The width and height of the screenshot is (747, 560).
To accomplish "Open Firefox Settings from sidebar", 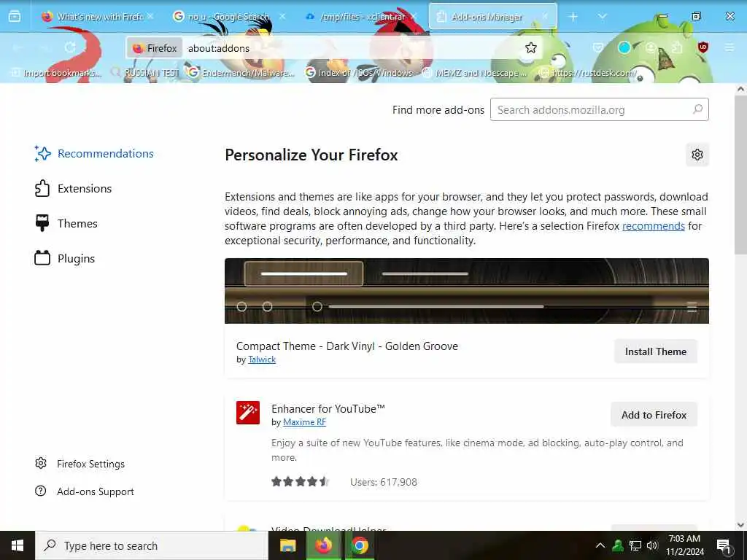I will pos(80,464).
